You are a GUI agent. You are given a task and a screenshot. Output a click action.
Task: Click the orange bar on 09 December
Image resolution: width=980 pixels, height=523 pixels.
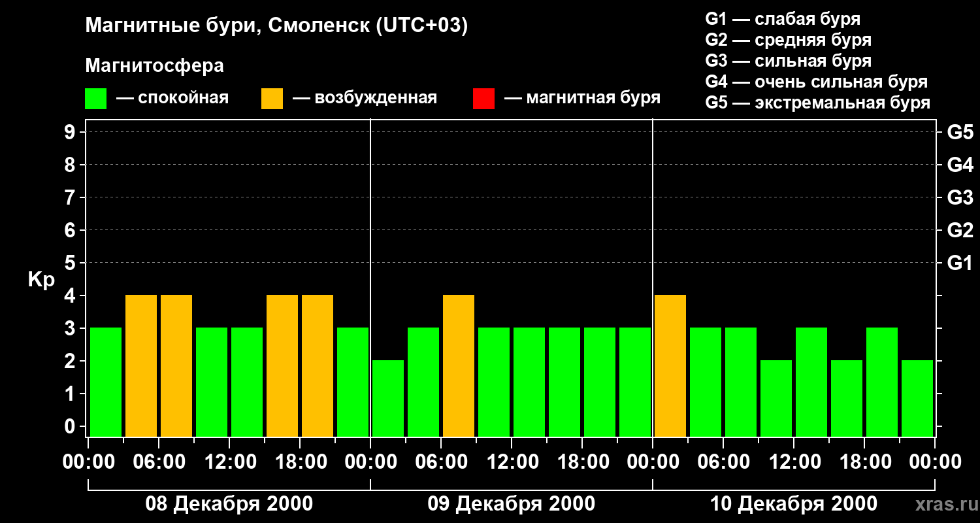tap(459, 365)
